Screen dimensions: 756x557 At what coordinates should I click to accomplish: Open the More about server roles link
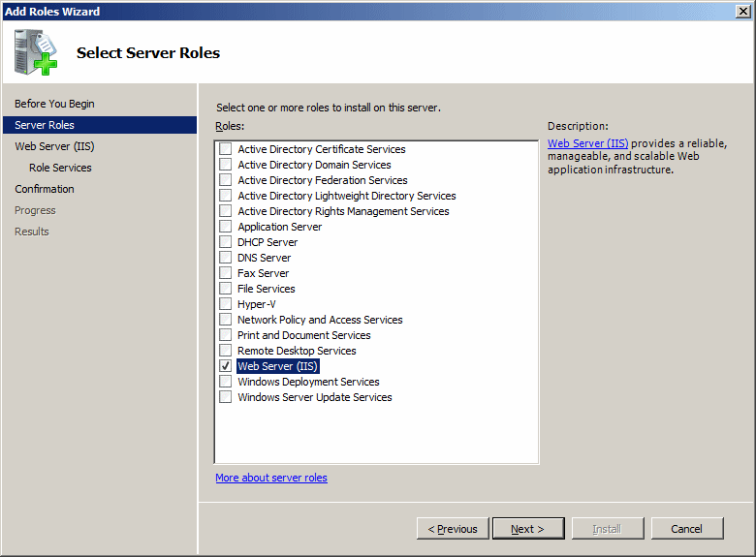pos(271,478)
